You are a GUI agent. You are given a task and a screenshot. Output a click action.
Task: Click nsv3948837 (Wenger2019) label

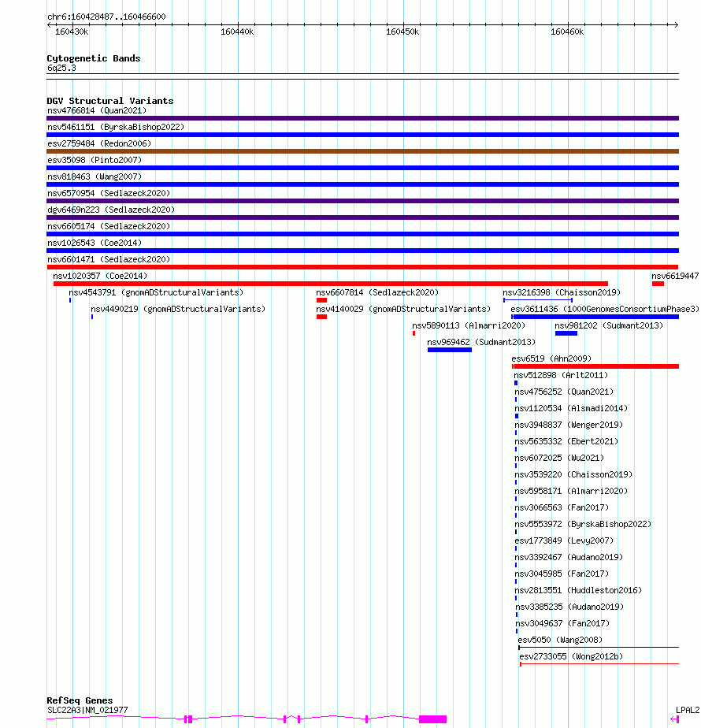point(568,425)
